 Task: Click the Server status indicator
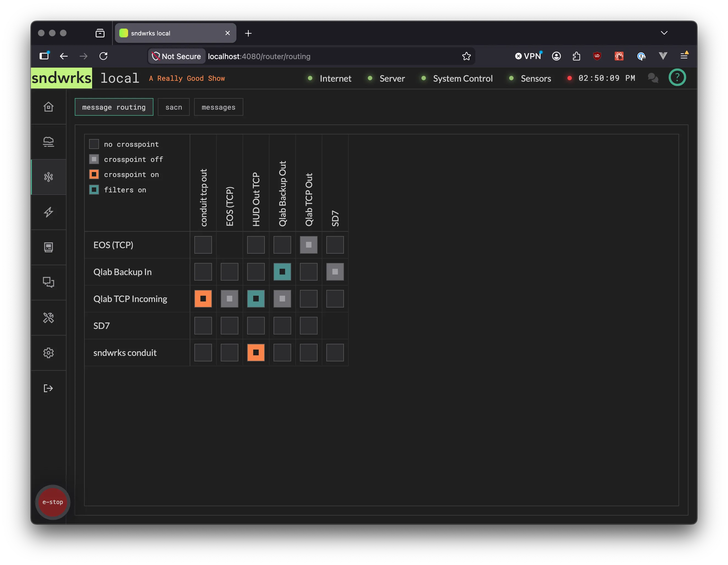386,78
